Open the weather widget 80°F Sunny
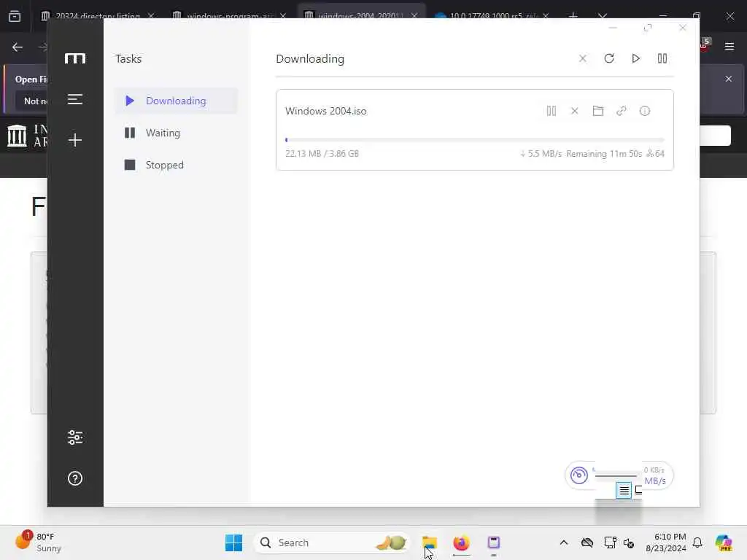Image resolution: width=747 pixels, height=560 pixels. [x=38, y=542]
